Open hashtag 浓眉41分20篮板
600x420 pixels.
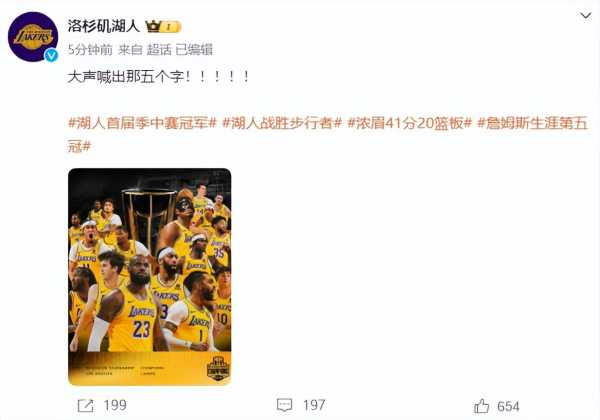point(409,123)
